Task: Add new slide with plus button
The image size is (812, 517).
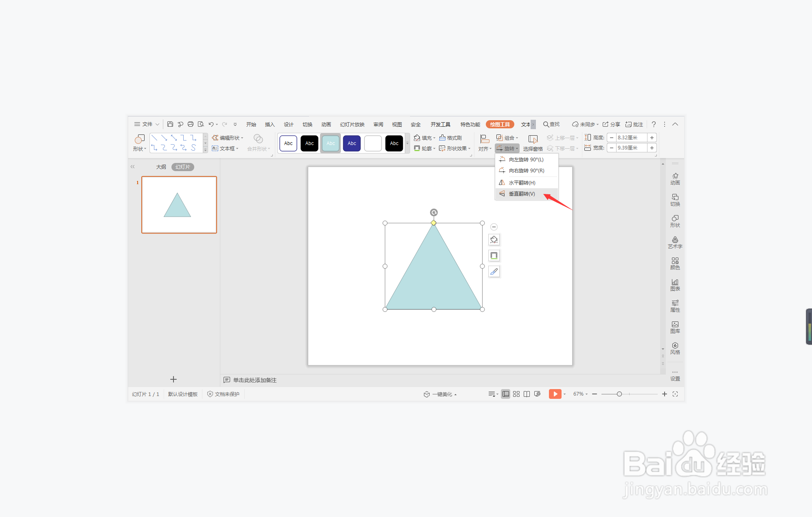Action: [x=173, y=379]
